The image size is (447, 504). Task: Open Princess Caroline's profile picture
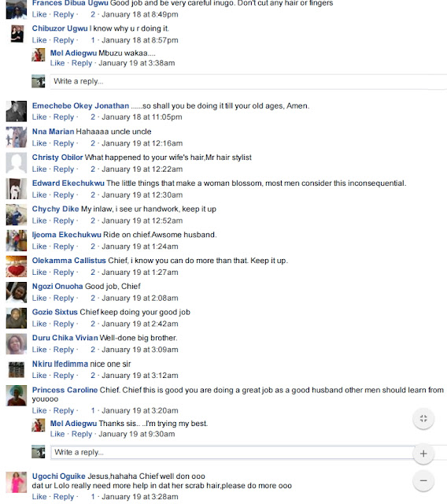(17, 395)
